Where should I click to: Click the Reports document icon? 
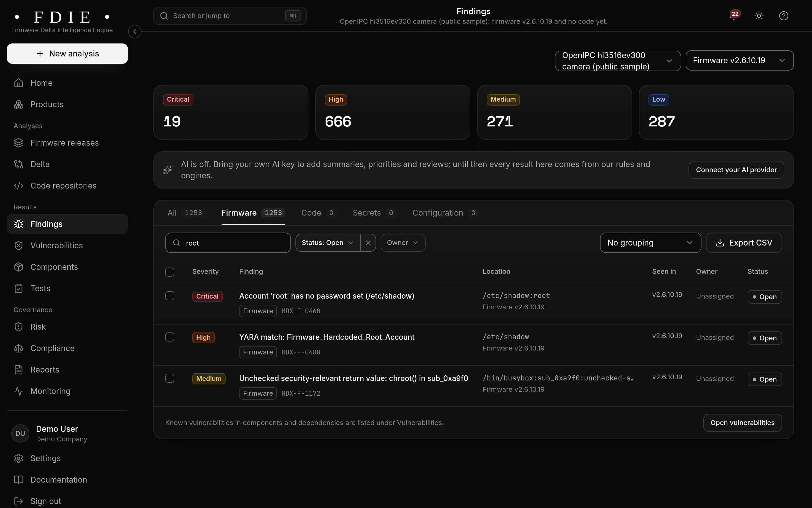(19, 370)
